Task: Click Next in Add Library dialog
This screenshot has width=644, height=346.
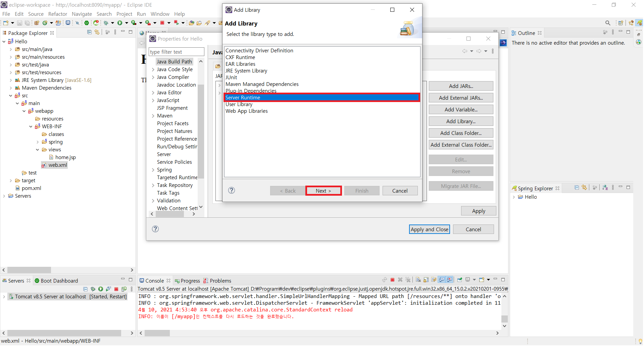Action: coord(324,191)
